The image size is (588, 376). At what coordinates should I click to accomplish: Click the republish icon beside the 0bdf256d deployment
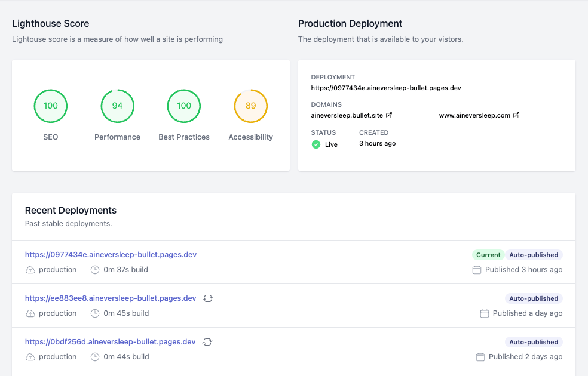(207, 342)
